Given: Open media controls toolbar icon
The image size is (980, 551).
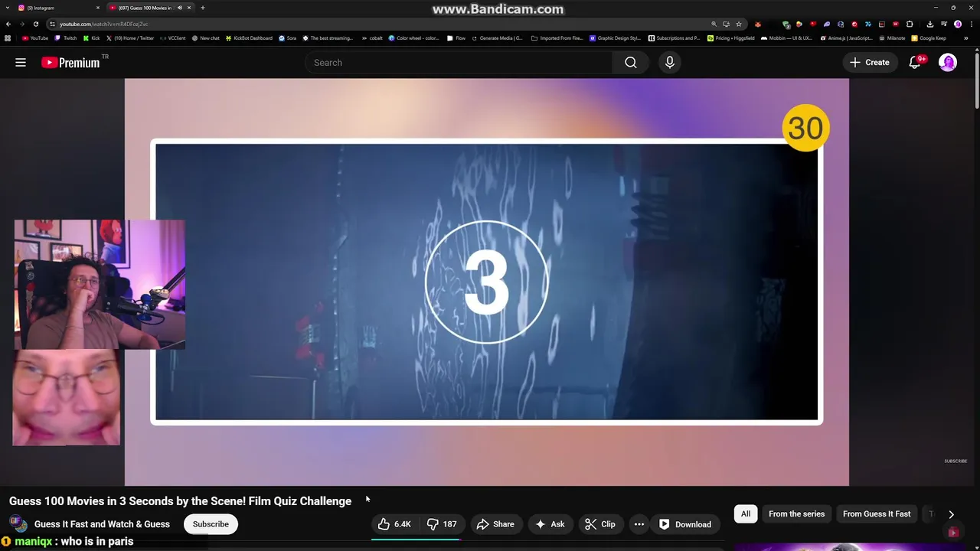Looking at the screenshot, I should (x=944, y=24).
